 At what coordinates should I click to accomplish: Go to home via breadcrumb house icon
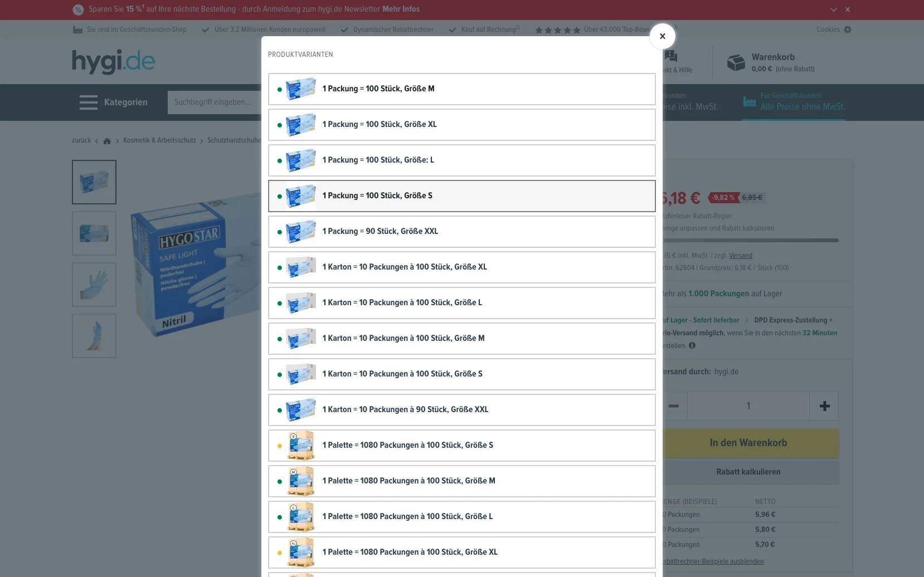pyautogui.click(x=107, y=141)
